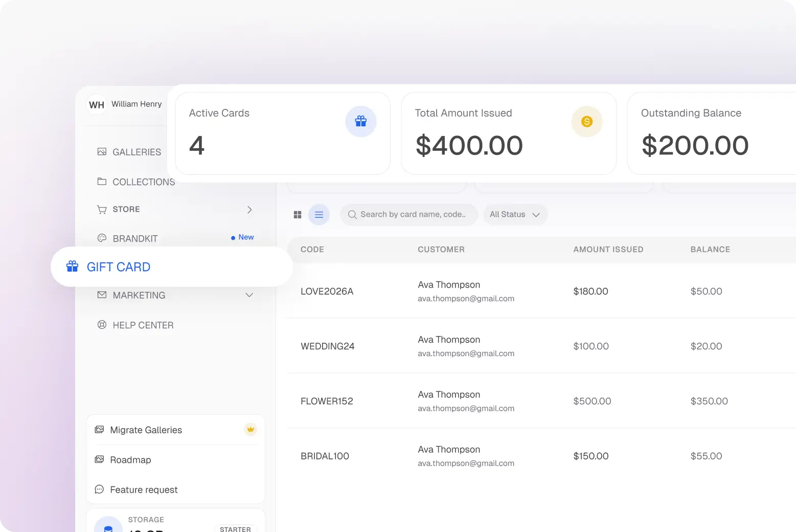Open the Help Center link

[143, 325]
